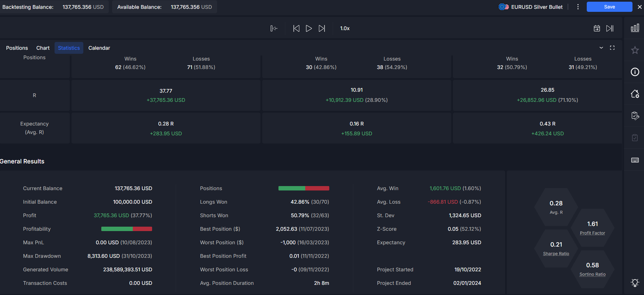The height and width of the screenshot is (295, 644).
Task: Step back one bar in replay
Action: (x=296, y=28)
